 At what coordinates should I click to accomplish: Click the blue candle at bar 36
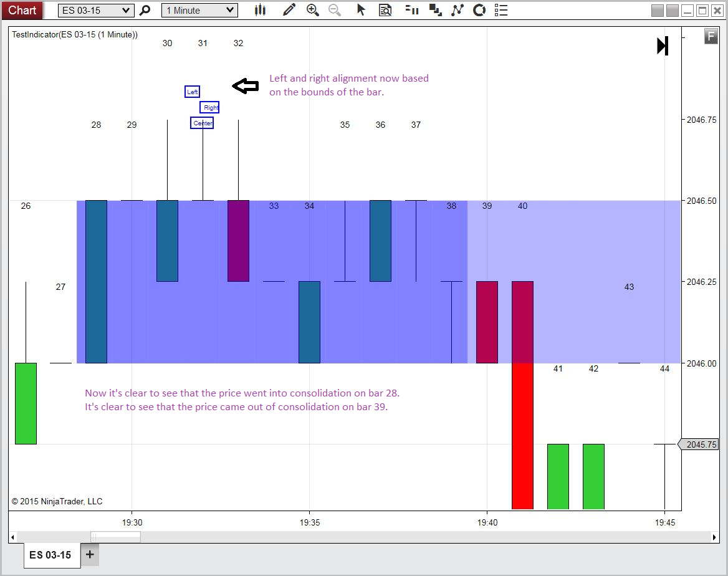pyautogui.click(x=380, y=241)
